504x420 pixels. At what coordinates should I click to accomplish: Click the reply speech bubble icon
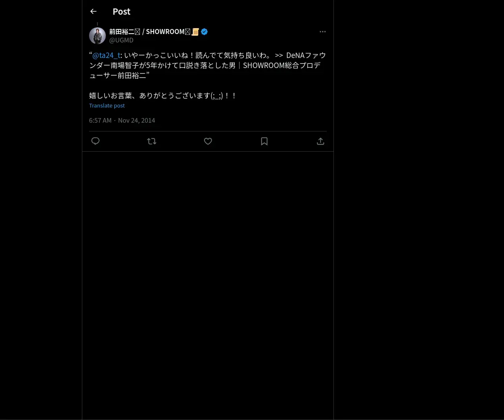point(95,141)
